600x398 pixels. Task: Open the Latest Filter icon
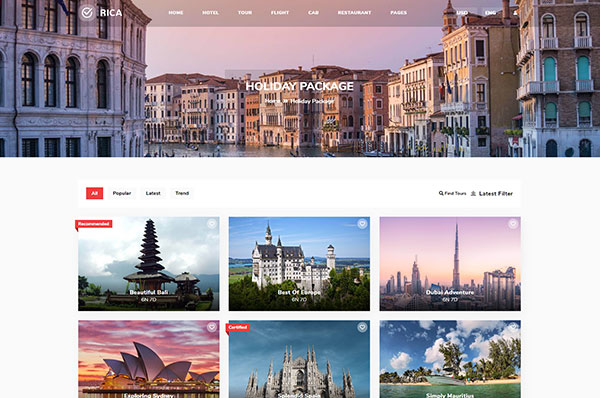(x=473, y=194)
